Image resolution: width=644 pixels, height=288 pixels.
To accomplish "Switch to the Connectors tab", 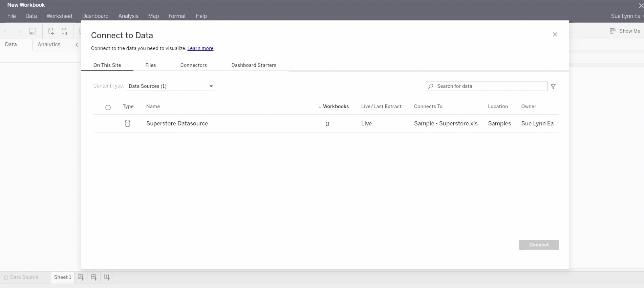I will click(x=193, y=65).
